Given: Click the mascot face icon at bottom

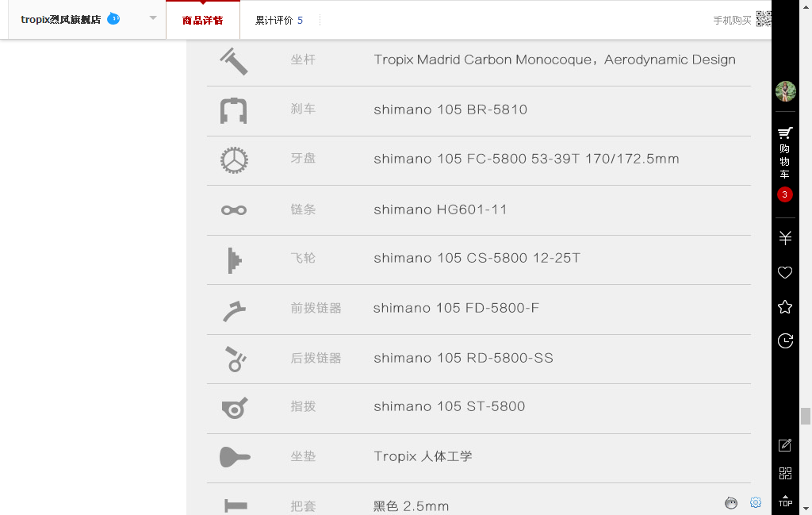Looking at the screenshot, I should (731, 502).
